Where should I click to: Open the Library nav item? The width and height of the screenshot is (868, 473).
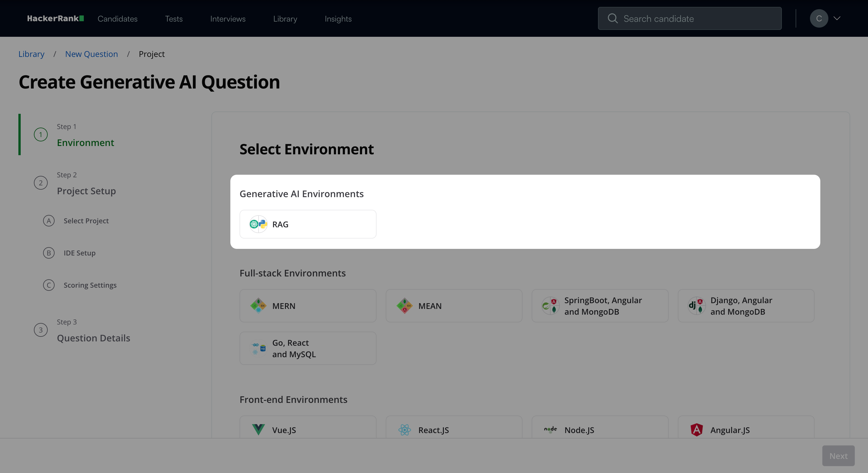pyautogui.click(x=285, y=19)
